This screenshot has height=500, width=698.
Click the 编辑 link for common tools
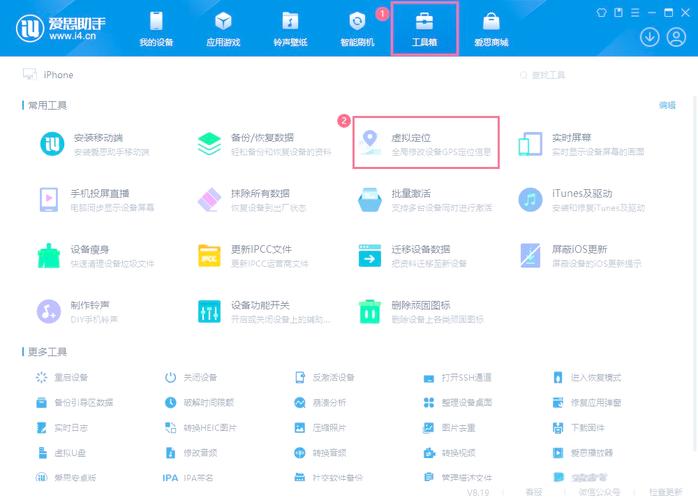tap(667, 105)
